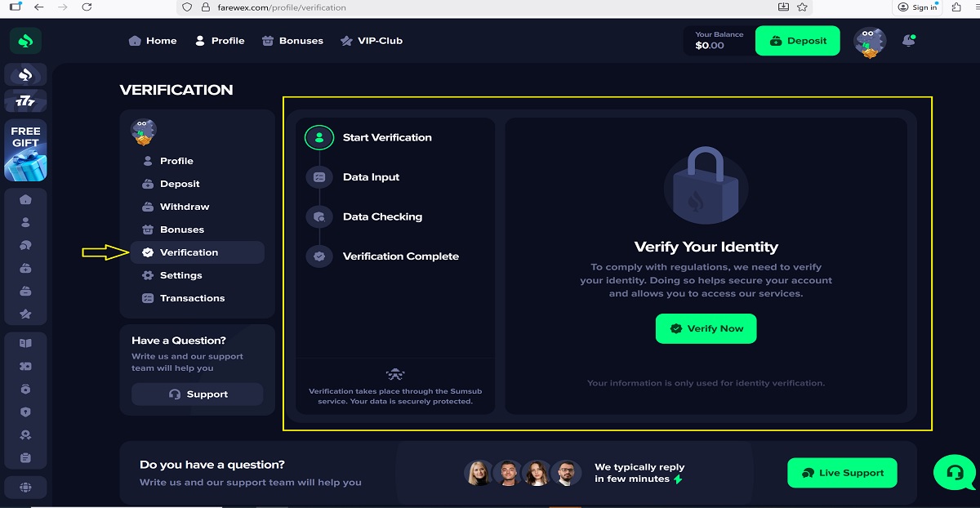Click the notification bell icon
980x508 pixels.
tap(908, 41)
